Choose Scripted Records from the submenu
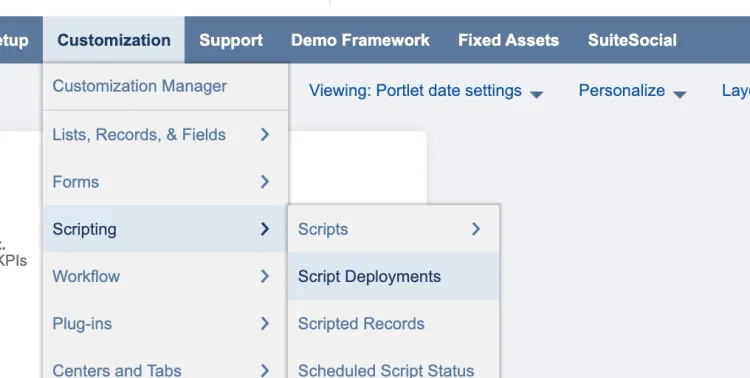Screen dimensions: 750x378 pos(394,324)
